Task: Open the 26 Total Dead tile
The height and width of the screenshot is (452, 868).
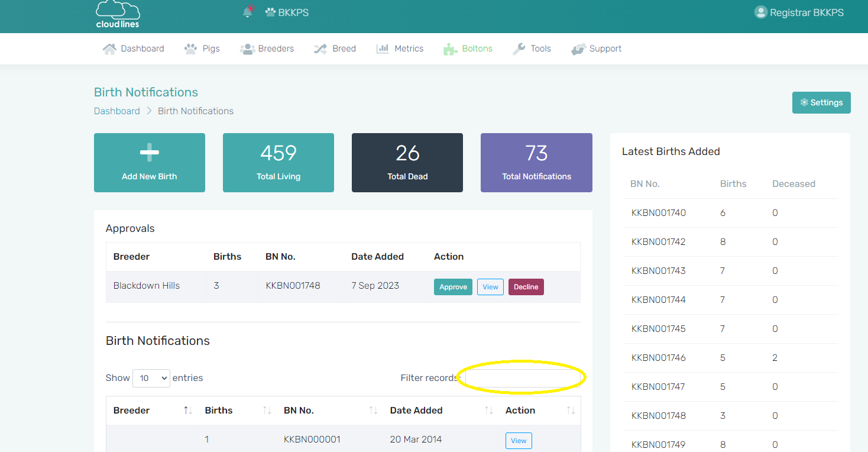Action: [407, 163]
